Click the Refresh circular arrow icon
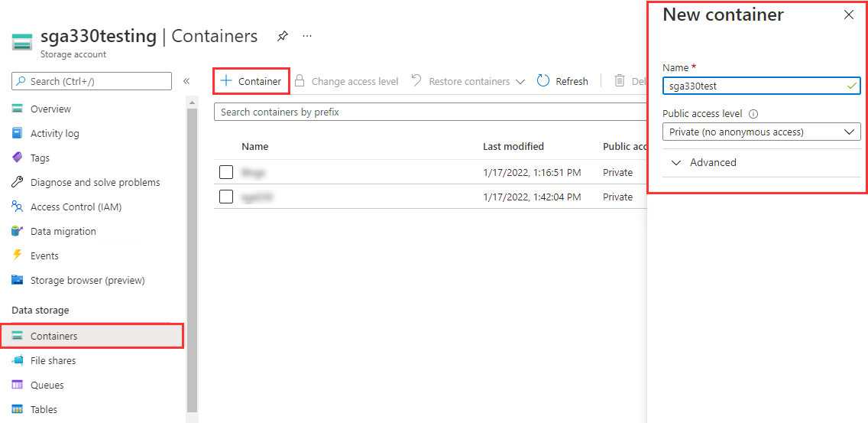The height and width of the screenshot is (423, 868). coord(543,81)
